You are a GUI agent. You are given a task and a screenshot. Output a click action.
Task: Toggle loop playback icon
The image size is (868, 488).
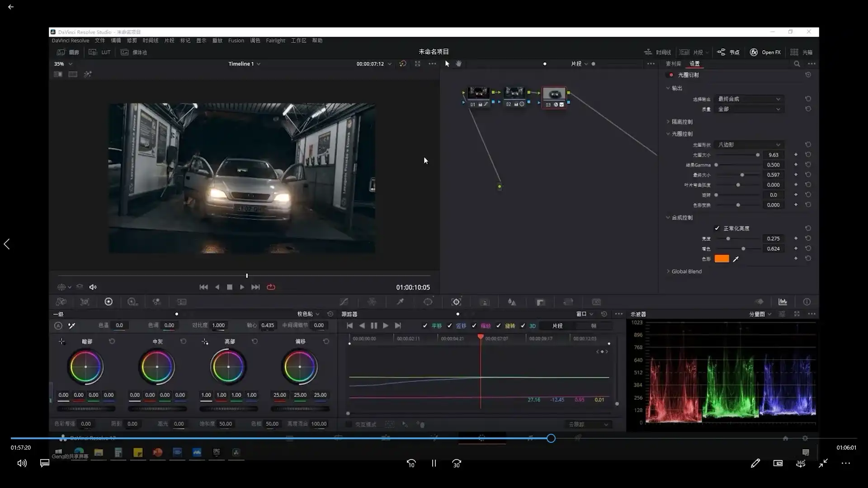point(271,287)
